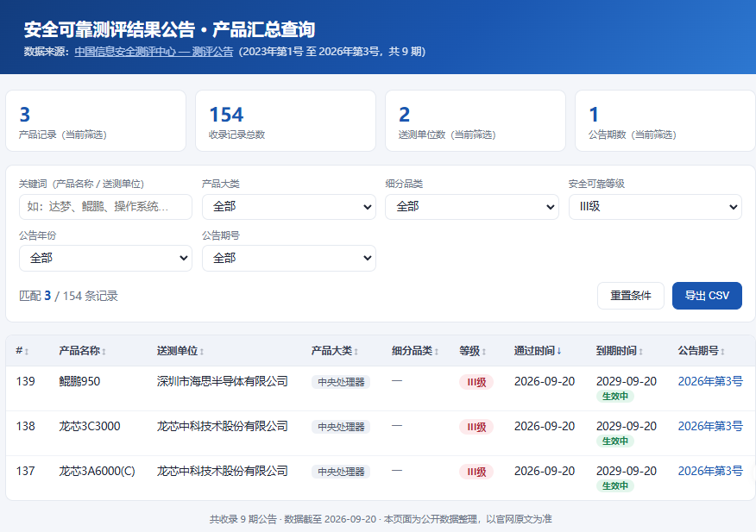Click the 收录记录总数 card showing 154
Viewport: 756px width, 532px height.
(x=286, y=121)
